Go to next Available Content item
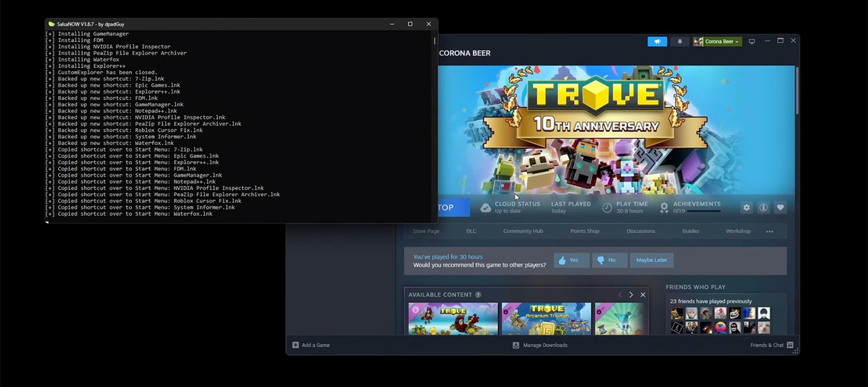868x387 pixels. (x=631, y=295)
